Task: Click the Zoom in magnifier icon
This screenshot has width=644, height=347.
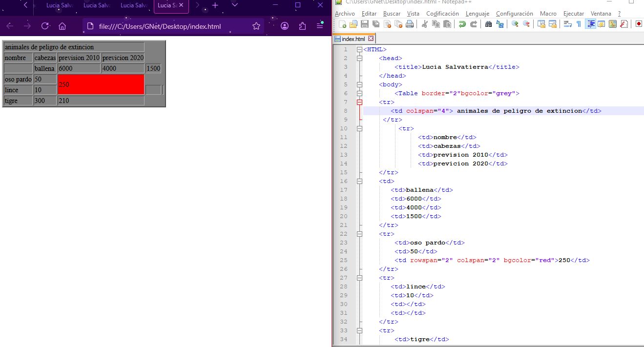Action: tap(515, 24)
